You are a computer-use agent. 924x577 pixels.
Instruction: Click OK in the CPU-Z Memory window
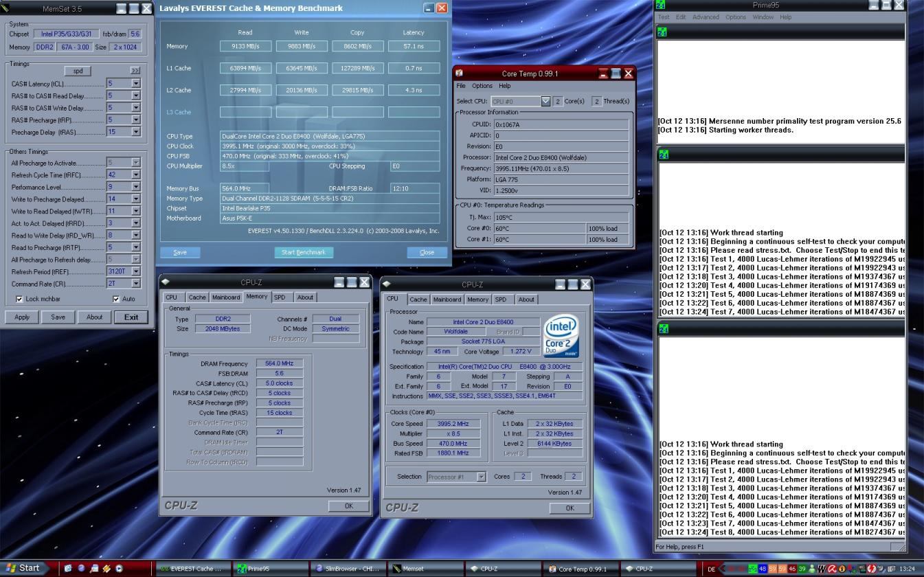[348, 506]
